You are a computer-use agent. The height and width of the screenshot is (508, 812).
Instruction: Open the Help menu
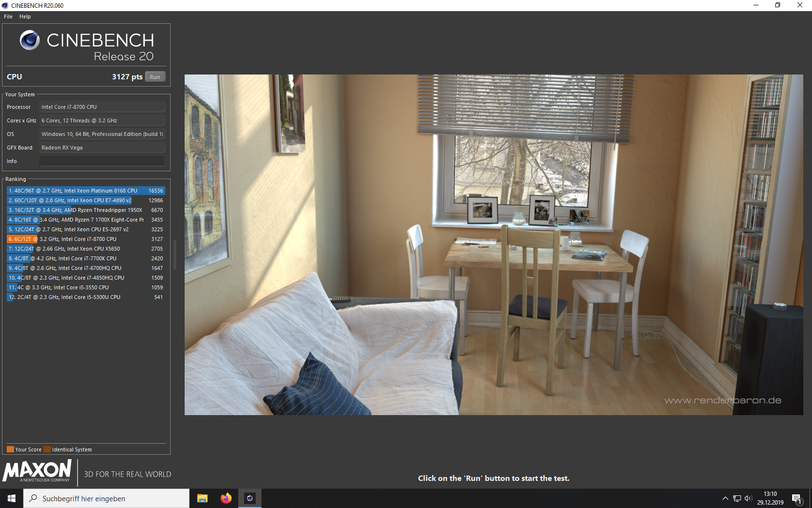[x=25, y=16]
